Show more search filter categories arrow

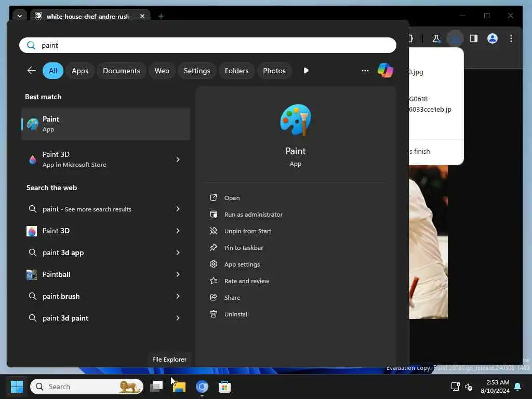tap(306, 71)
